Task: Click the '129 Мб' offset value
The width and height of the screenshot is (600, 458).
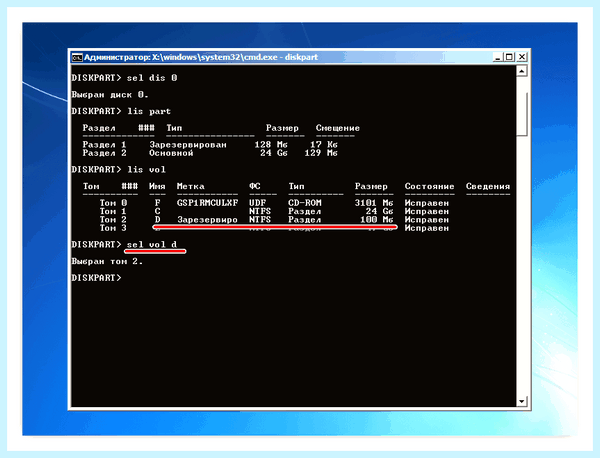Action: click(x=321, y=153)
